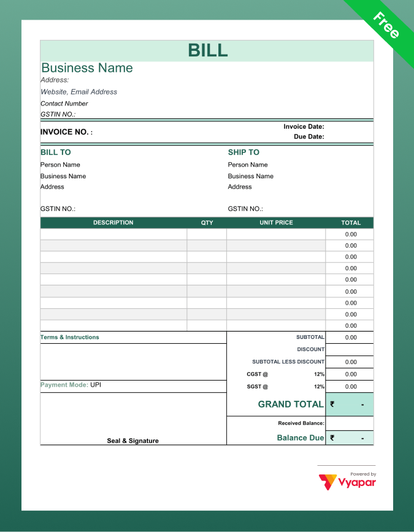Click the Invoice Date: label
Image resolution: width=414 pixels, height=532 pixels.
304,126
